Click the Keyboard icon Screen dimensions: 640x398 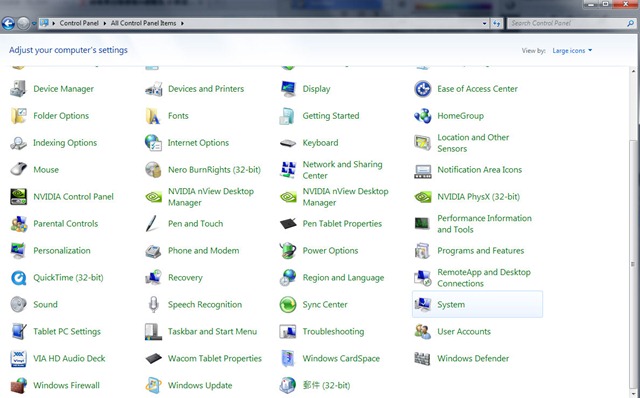pos(288,143)
